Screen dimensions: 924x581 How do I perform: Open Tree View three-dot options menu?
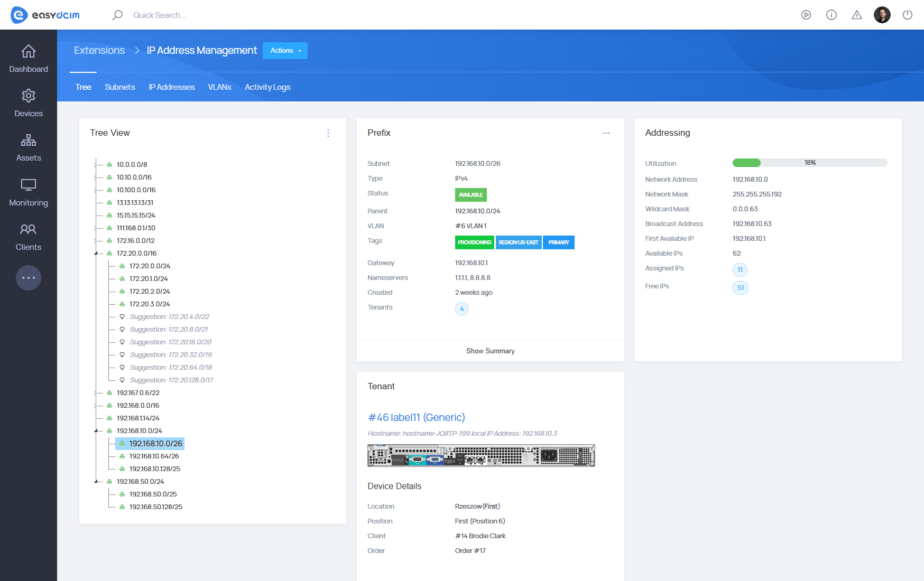(328, 133)
